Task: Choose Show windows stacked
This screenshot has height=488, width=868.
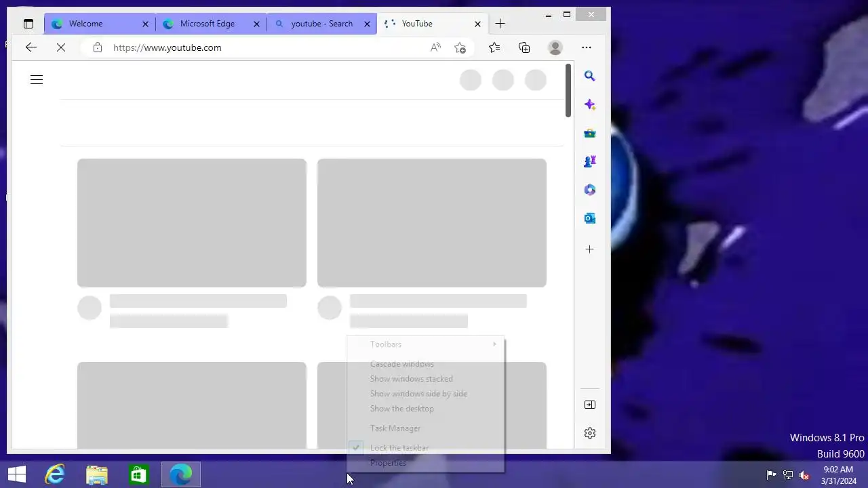Action: pos(426,379)
